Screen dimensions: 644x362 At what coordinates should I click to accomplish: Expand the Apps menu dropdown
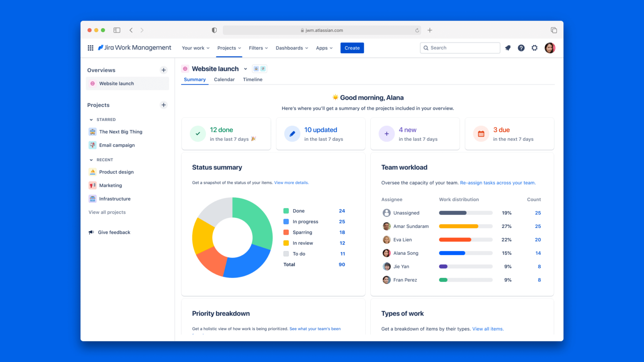tap(324, 48)
